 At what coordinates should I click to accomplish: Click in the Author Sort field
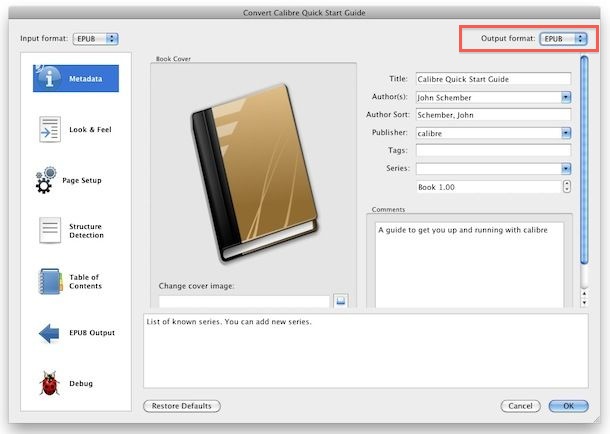point(493,115)
